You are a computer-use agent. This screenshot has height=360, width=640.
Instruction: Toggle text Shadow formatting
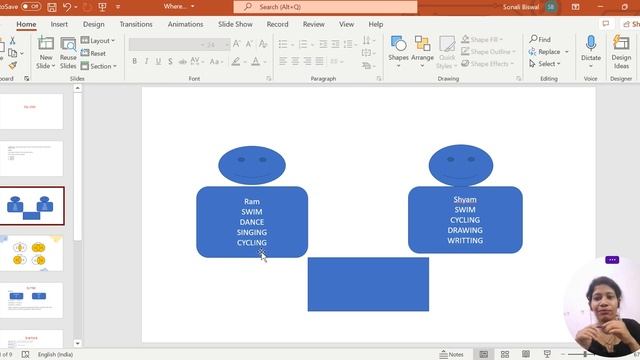pos(170,62)
